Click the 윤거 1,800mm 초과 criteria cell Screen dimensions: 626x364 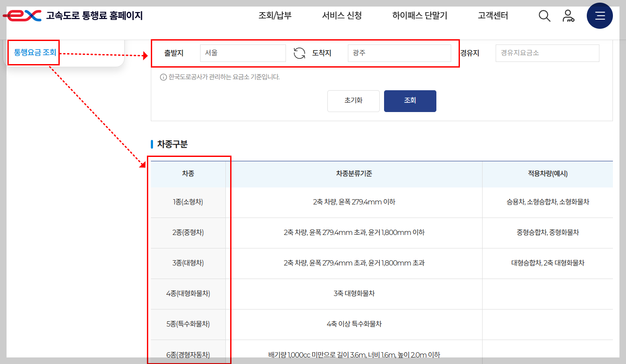pos(354,263)
